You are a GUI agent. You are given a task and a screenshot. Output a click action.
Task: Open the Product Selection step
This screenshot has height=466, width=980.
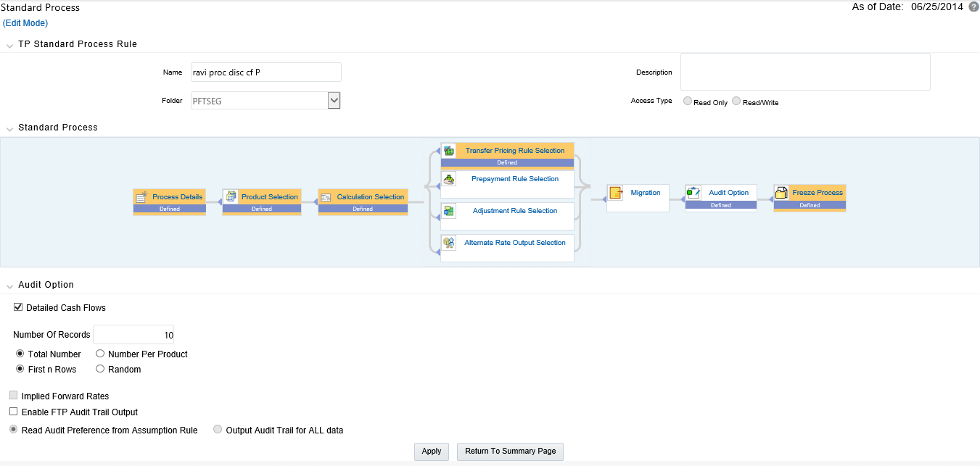[269, 197]
